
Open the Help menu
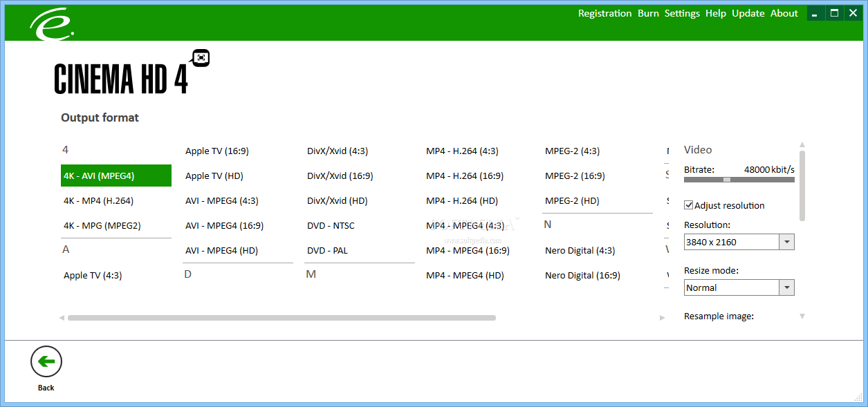(716, 13)
